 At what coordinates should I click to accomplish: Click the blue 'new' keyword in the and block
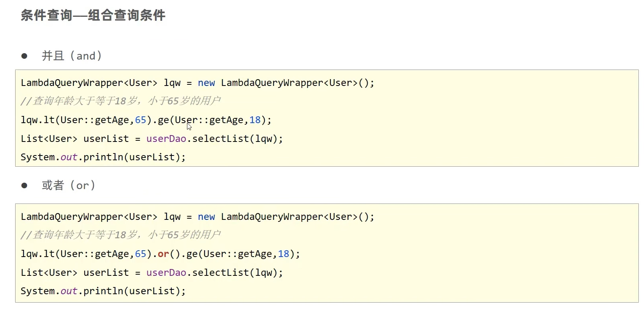coord(206,83)
